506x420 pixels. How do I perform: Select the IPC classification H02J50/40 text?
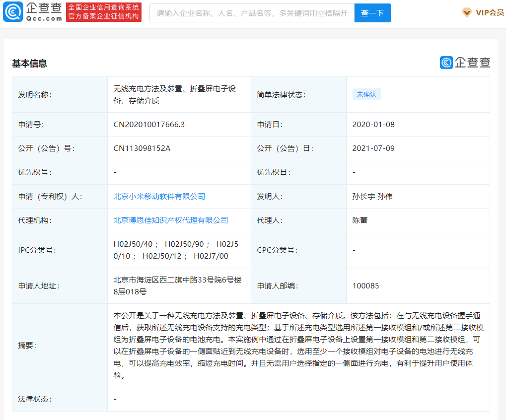(x=133, y=244)
